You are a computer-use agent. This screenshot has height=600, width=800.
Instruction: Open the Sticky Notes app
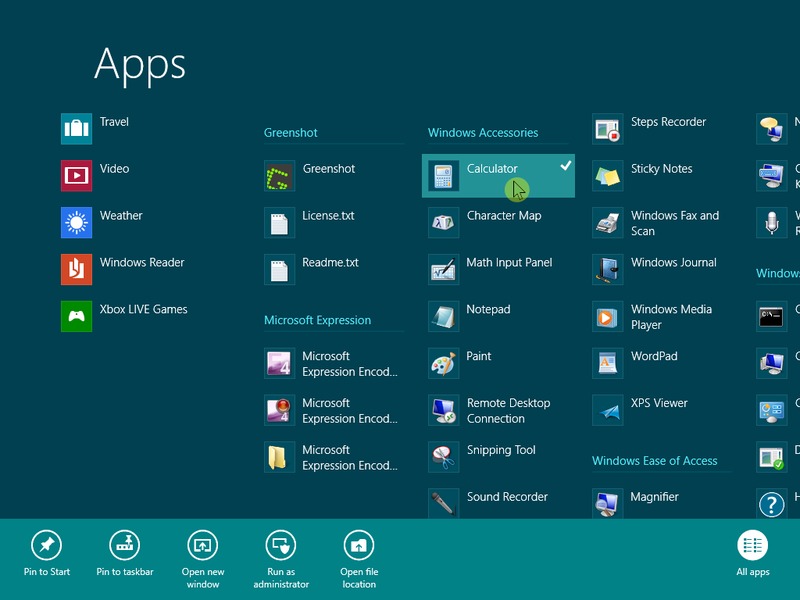coord(608,177)
